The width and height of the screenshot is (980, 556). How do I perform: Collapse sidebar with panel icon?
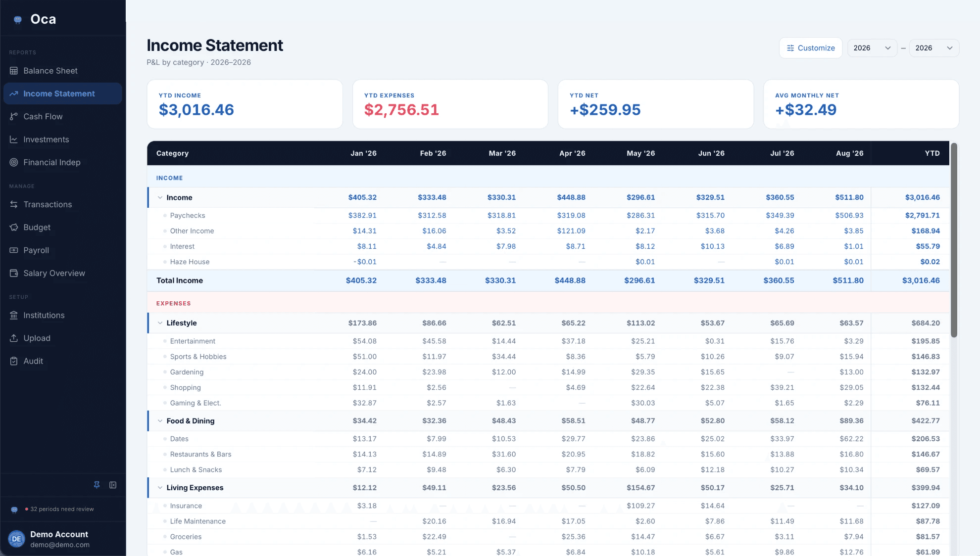pos(113,485)
